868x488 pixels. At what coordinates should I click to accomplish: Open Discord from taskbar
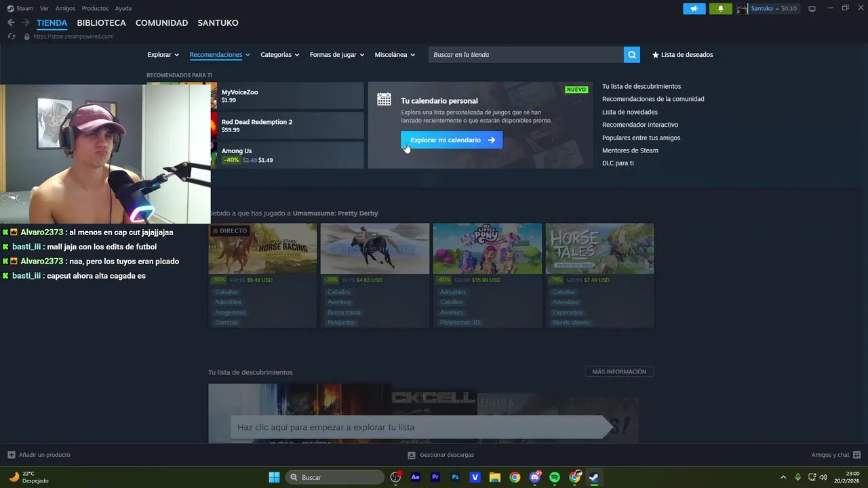point(535,477)
